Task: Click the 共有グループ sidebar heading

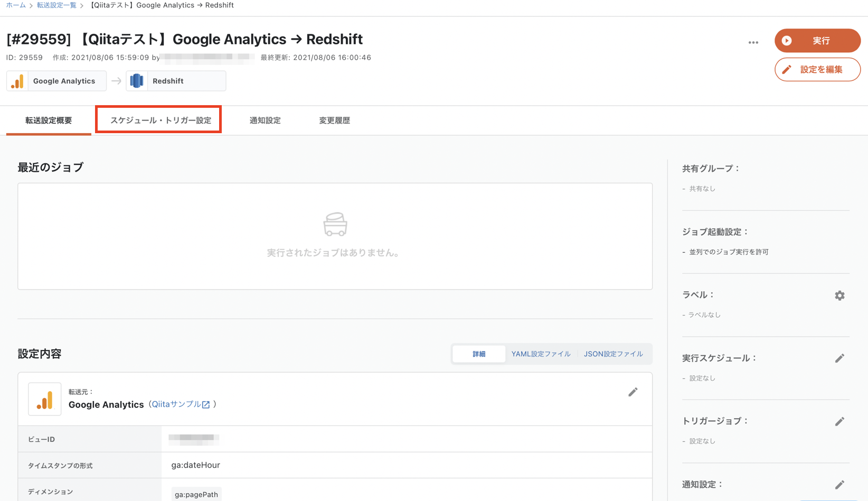Action: coord(711,169)
